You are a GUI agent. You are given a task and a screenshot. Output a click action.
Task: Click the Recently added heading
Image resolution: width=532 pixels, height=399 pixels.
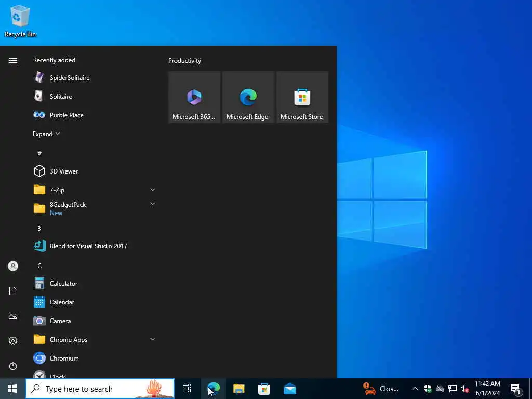[x=54, y=60]
